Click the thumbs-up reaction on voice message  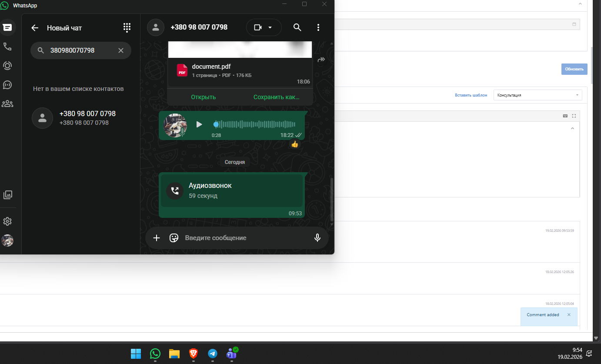[x=295, y=144]
